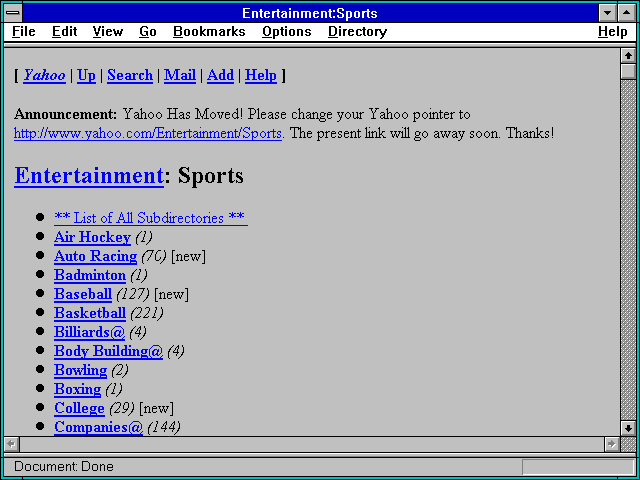Open the Air Hockey category
This screenshot has height=480, width=640.
[92, 237]
